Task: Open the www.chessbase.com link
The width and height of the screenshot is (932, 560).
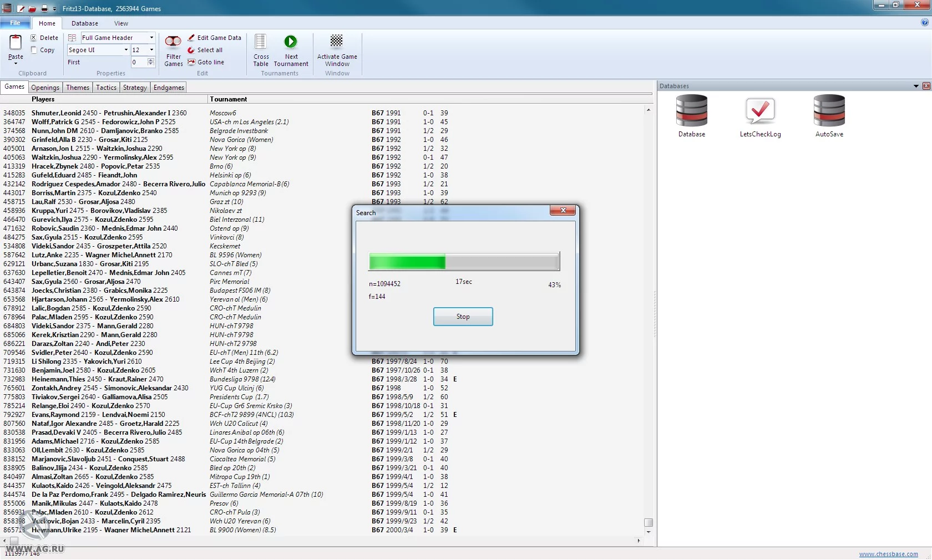Action: (888, 554)
